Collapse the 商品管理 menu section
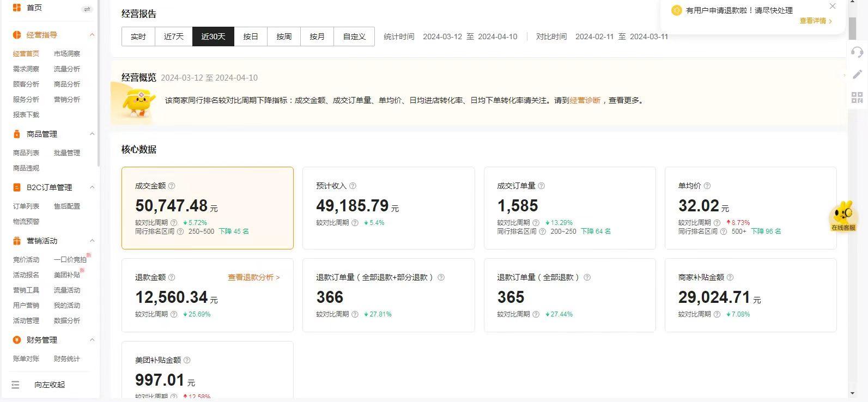 tap(92, 134)
